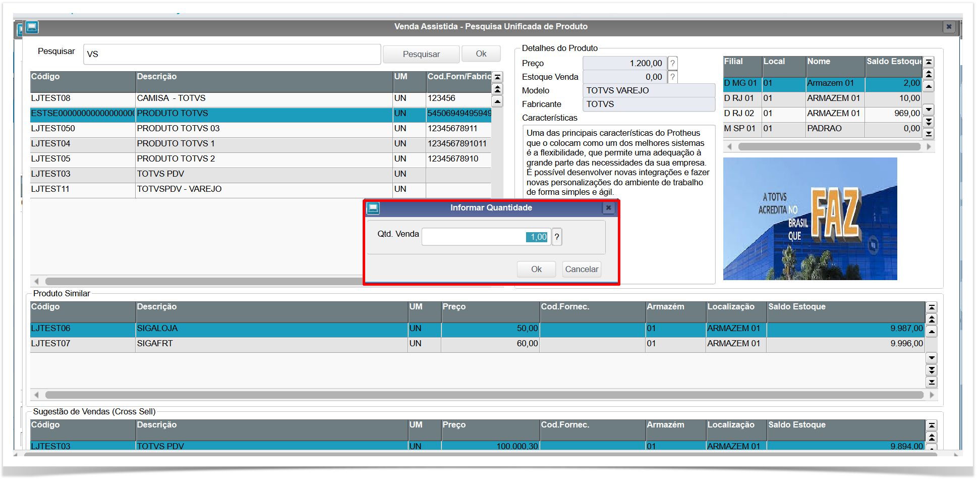Image resolution: width=980 pixels, height=481 pixels.
Task: Click left arrow of Produto Similar horizontal scrollbar
Action: pyautogui.click(x=36, y=395)
